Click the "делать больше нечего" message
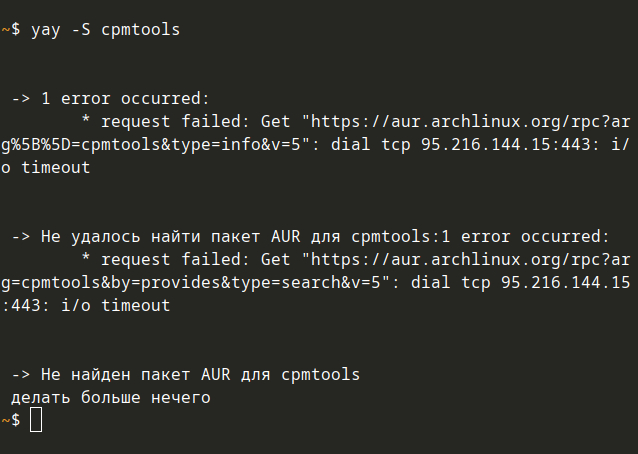 [111, 398]
